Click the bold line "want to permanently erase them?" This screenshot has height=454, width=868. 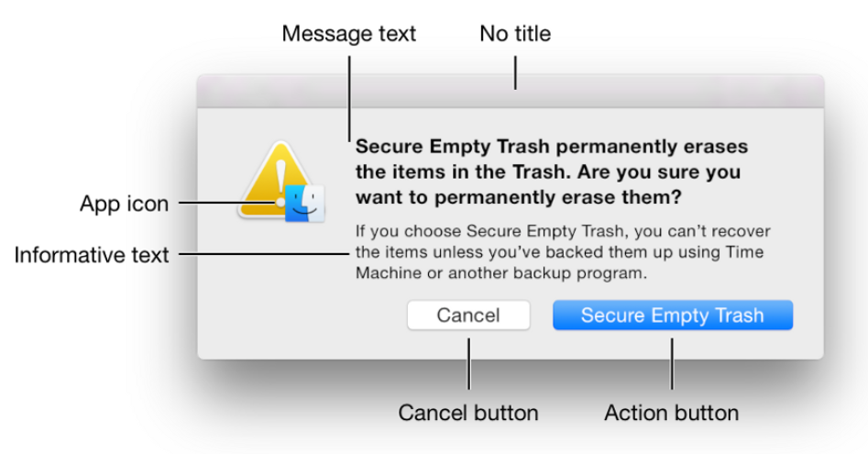coord(523,196)
